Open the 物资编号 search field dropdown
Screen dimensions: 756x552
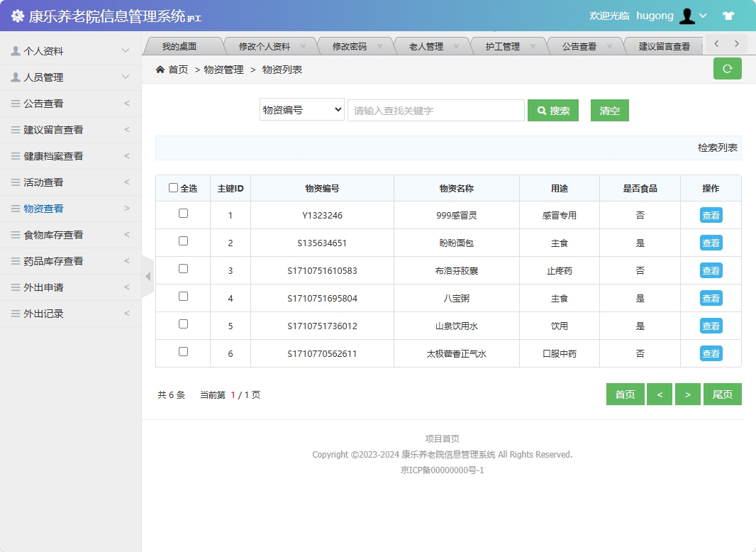(301, 110)
